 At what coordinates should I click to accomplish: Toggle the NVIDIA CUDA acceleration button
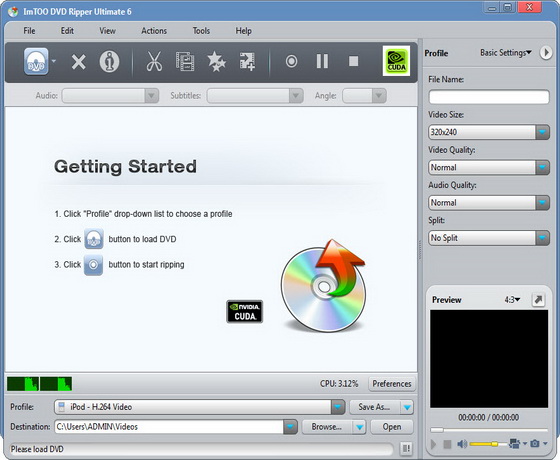(x=396, y=61)
